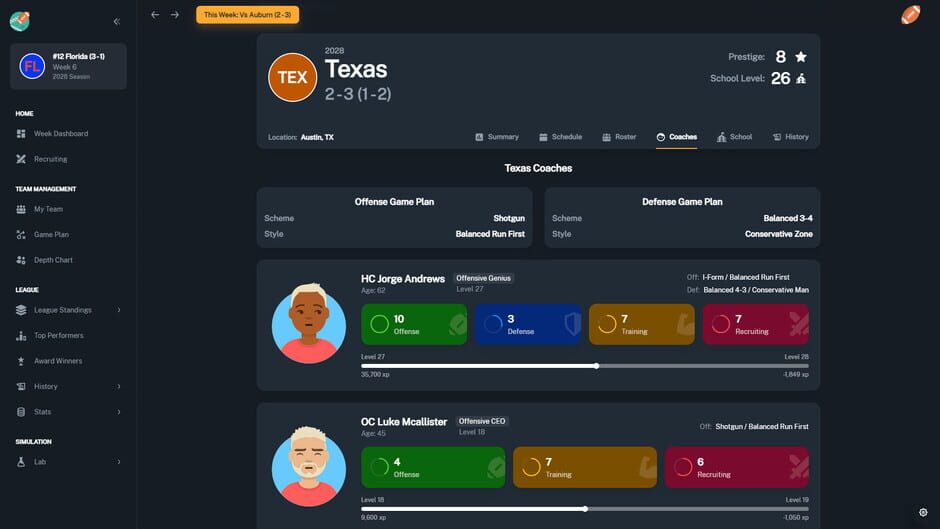940x529 pixels.
Task: Click This Week: Vs Auburn button
Action: 247,15
